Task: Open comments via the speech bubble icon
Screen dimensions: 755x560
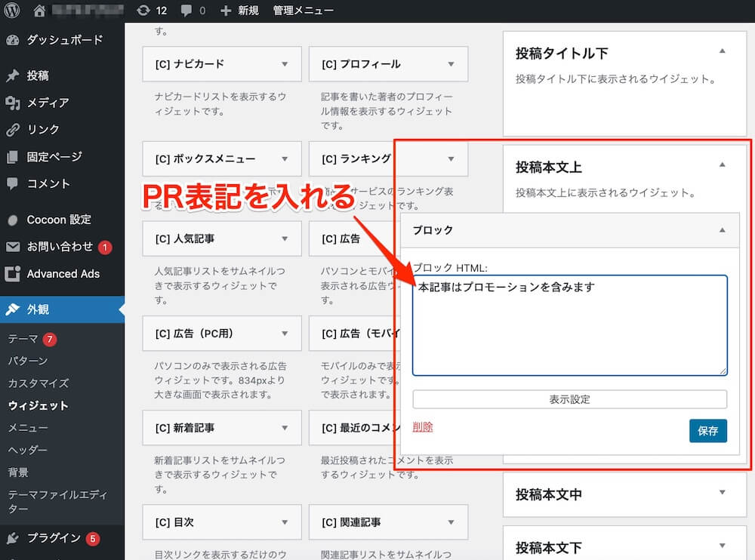Action: tap(190, 10)
